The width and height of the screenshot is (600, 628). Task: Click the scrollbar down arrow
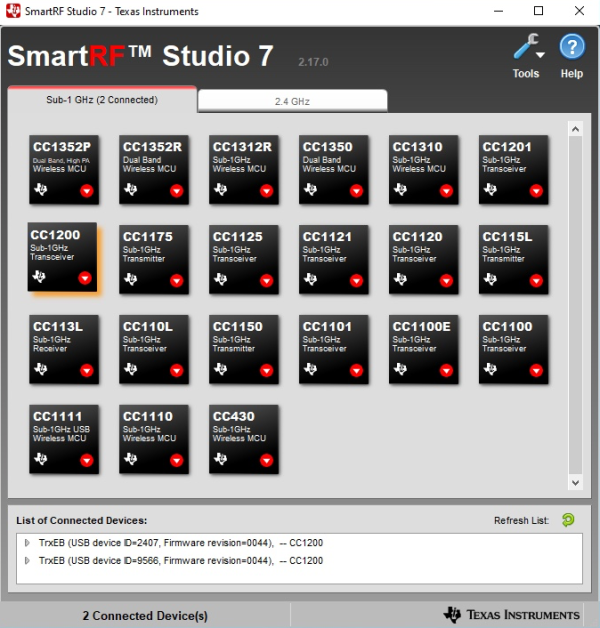[576, 483]
